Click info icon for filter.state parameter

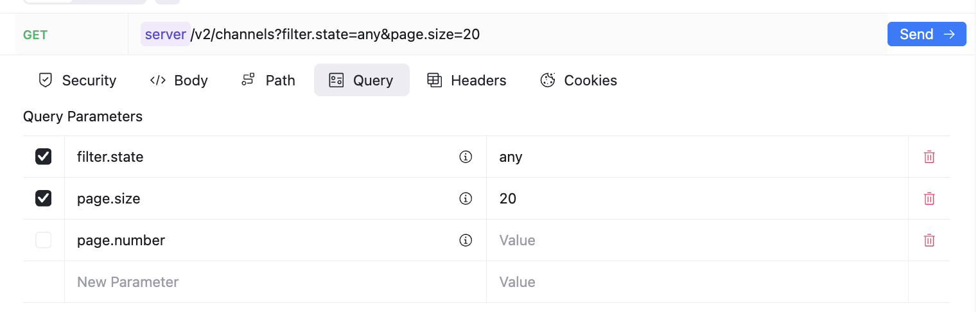(x=466, y=157)
